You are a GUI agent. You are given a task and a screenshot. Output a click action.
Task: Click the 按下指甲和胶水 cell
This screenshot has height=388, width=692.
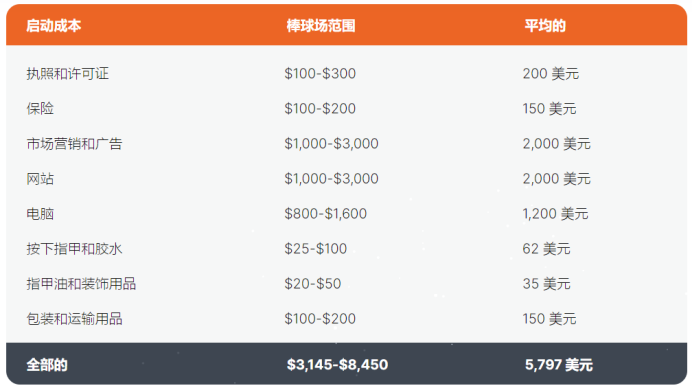click(x=74, y=249)
